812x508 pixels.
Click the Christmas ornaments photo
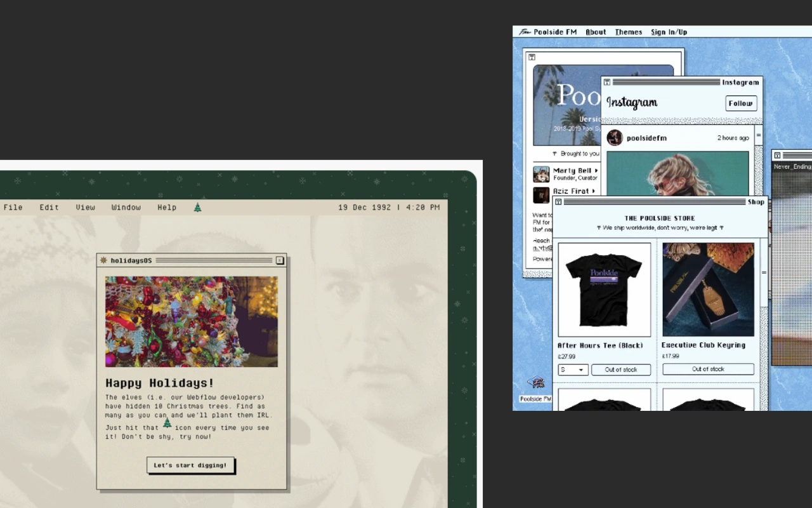pyautogui.click(x=192, y=321)
